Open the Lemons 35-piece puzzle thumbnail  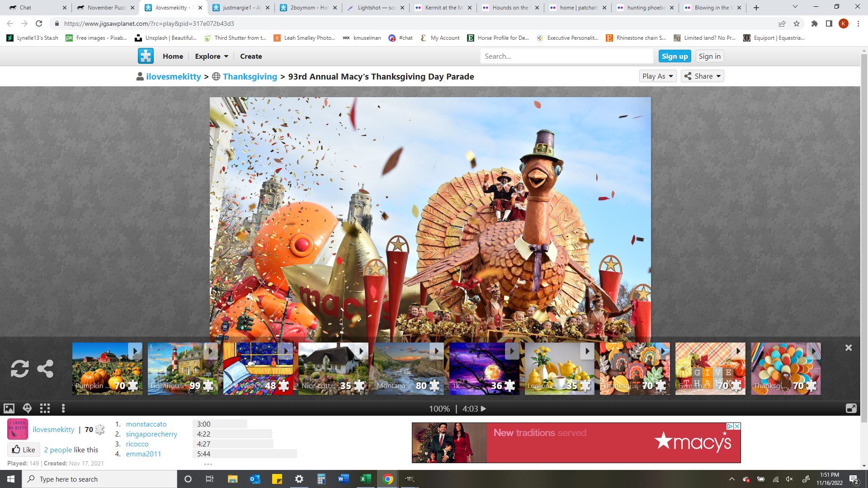point(559,369)
